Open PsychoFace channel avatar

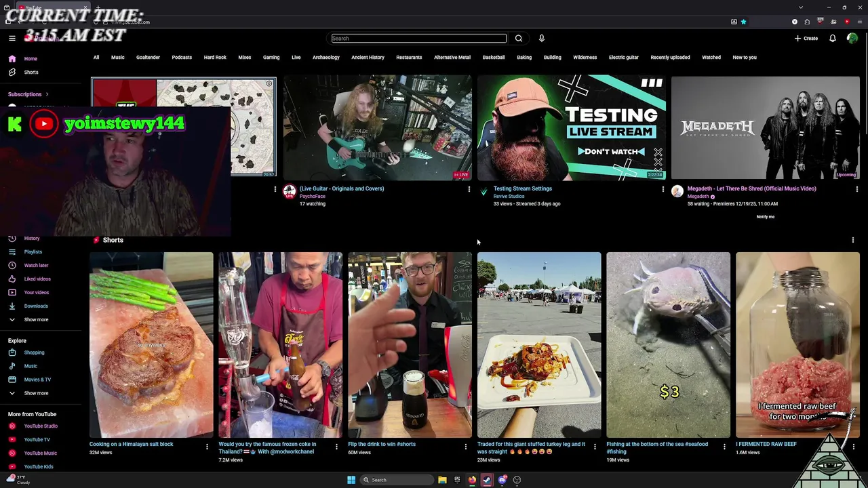(290, 191)
